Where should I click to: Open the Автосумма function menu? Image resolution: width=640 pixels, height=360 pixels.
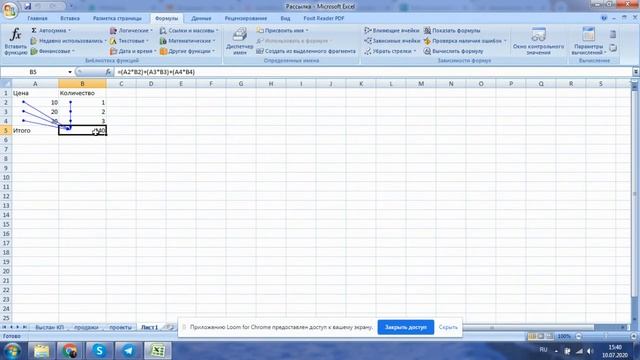click(51, 31)
